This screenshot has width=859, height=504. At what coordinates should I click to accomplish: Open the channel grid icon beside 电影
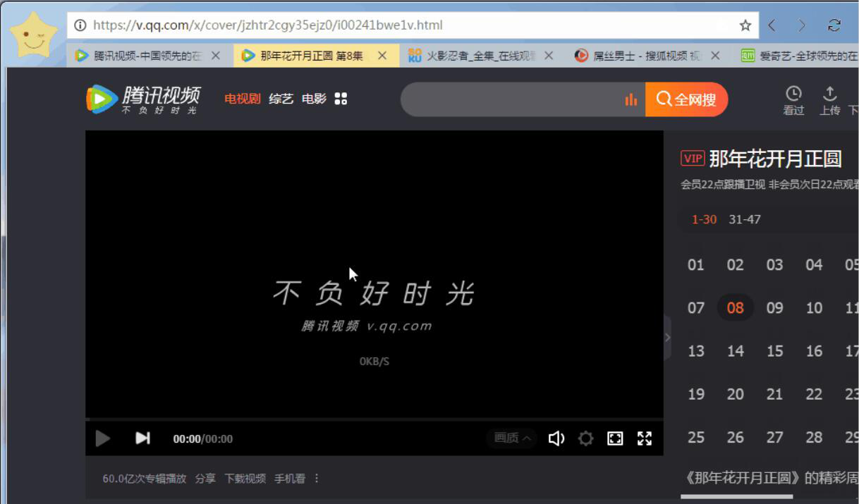339,99
